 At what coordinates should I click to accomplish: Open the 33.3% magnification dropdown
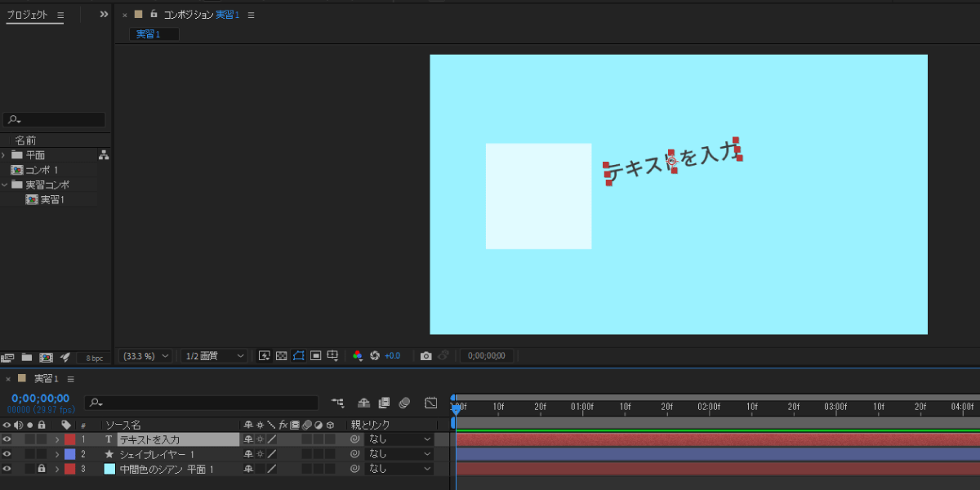click(x=145, y=356)
